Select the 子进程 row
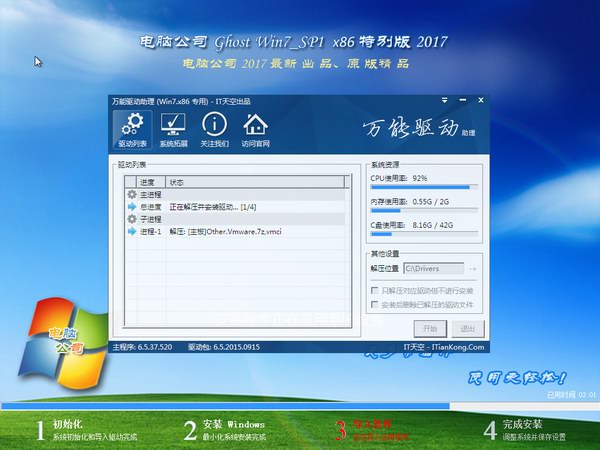The height and width of the screenshot is (450, 600). [x=235, y=219]
